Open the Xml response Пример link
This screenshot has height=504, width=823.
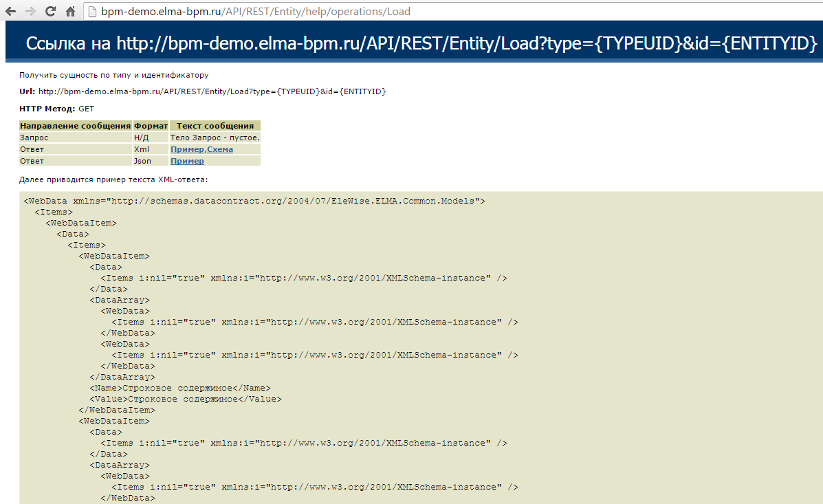click(x=187, y=149)
